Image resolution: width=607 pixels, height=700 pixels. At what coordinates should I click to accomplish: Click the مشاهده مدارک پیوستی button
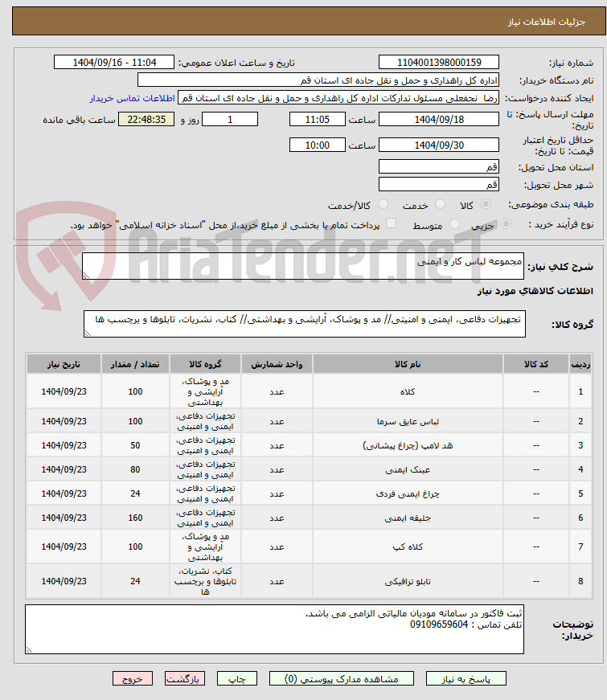[341, 678]
